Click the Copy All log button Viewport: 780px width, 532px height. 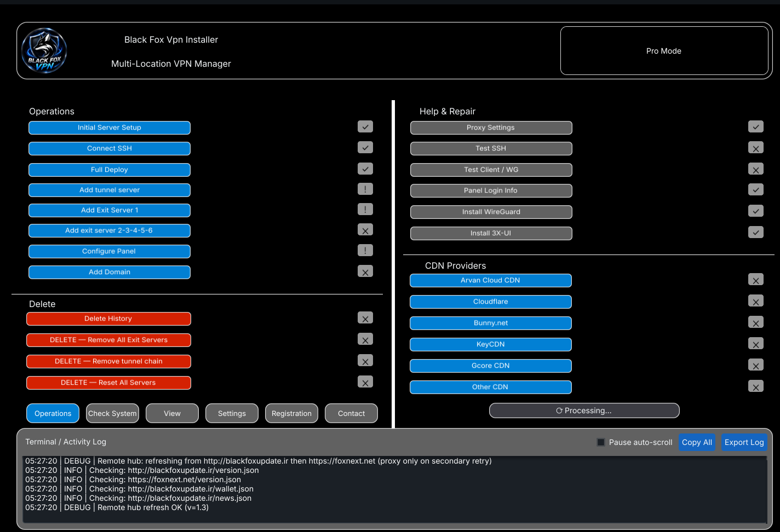tap(697, 442)
